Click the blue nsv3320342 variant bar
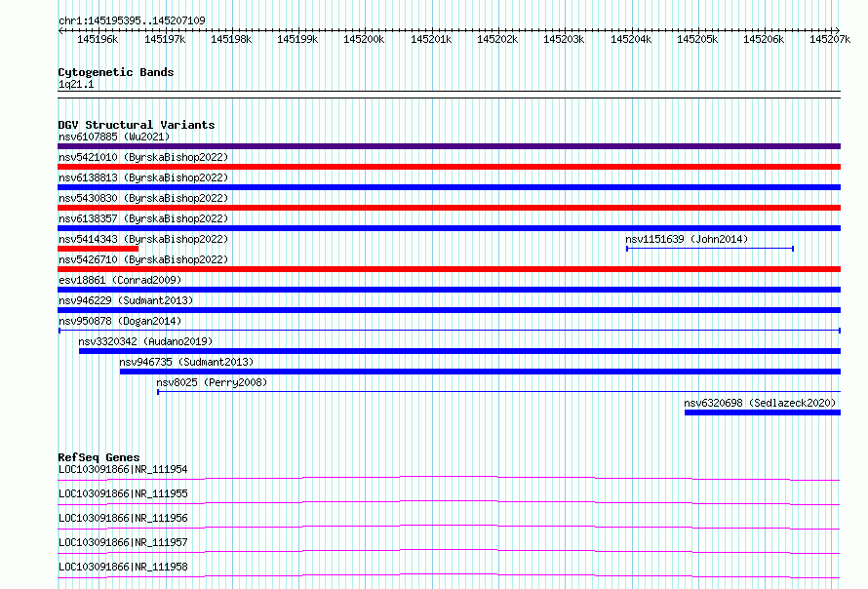The width and height of the screenshot is (868, 589). (460, 351)
